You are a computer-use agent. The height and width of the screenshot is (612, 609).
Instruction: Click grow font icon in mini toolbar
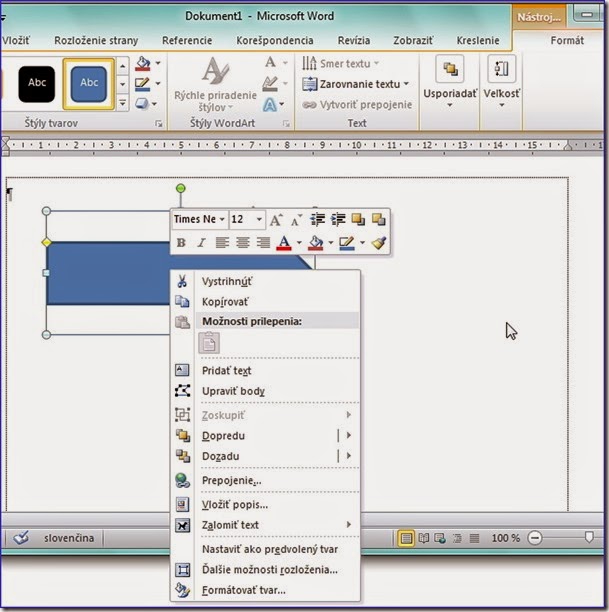click(x=276, y=220)
